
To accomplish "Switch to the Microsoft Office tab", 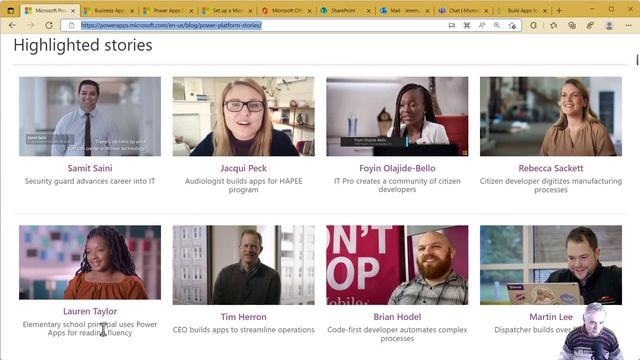I will point(287,11).
